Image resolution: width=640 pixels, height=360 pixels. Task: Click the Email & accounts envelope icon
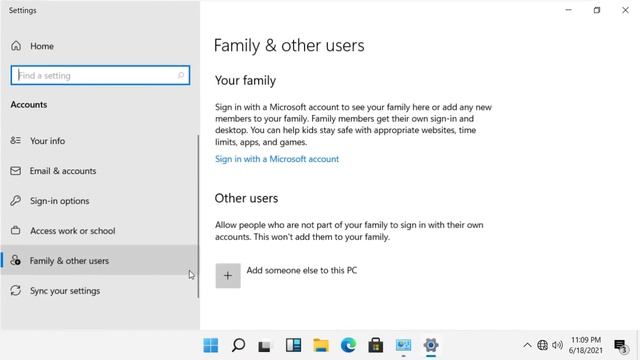tap(16, 171)
